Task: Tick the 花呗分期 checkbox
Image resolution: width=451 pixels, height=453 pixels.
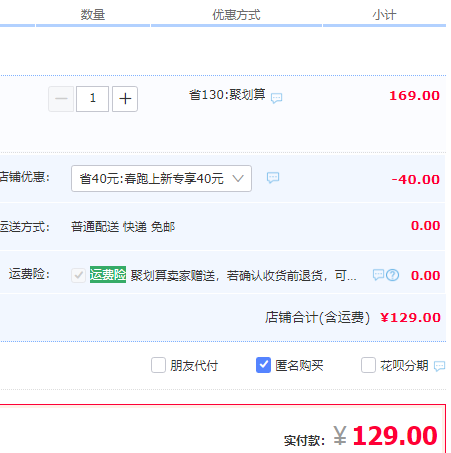Action: coord(368,365)
